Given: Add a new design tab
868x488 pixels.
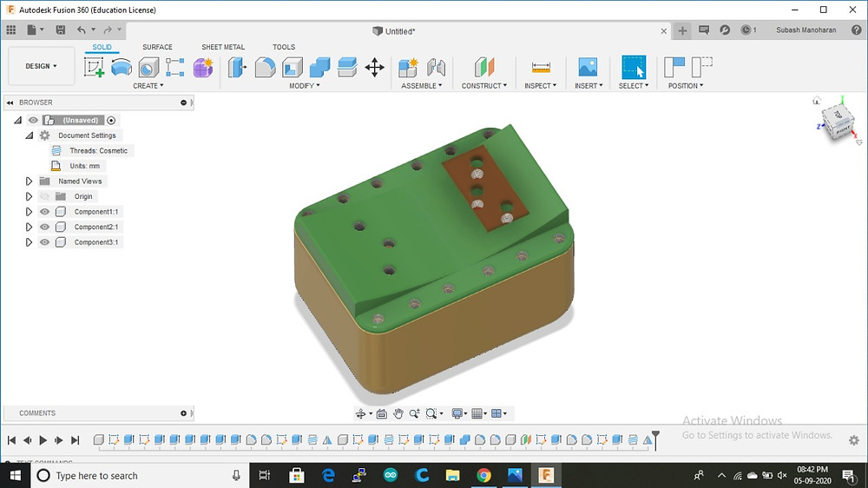Looking at the screenshot, I should click(682, 30).
